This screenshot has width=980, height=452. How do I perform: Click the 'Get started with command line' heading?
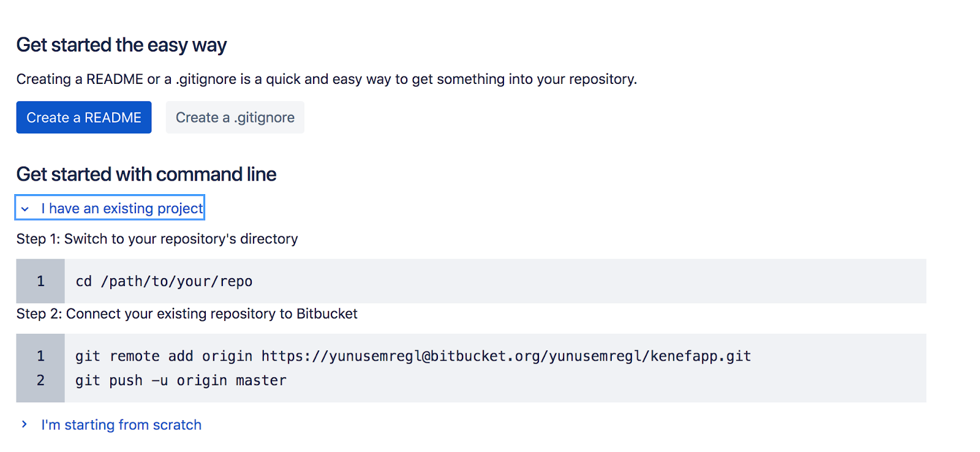(146, 175)
